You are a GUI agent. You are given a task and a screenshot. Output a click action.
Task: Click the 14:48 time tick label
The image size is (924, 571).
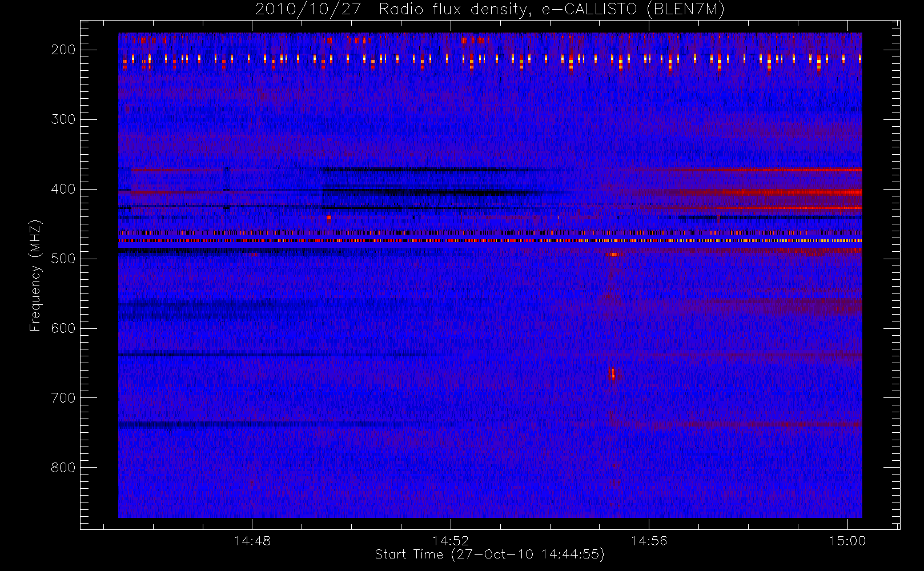(252, 541)
